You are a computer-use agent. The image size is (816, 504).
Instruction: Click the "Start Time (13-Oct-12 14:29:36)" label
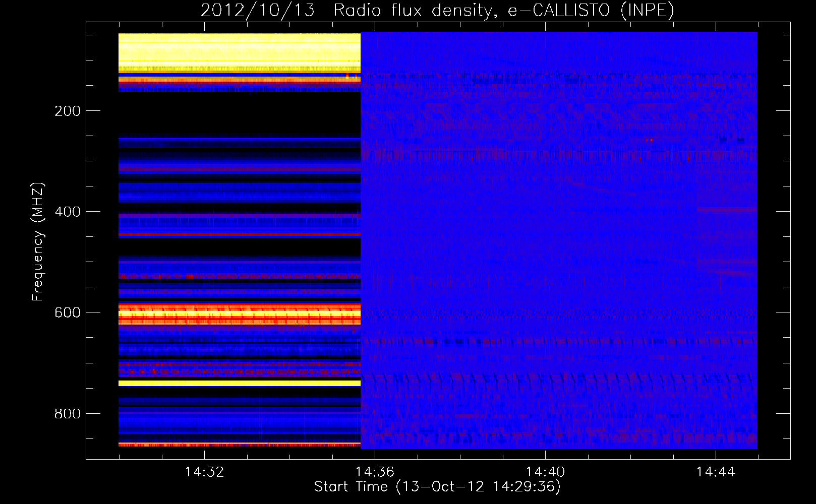(437, 486)
